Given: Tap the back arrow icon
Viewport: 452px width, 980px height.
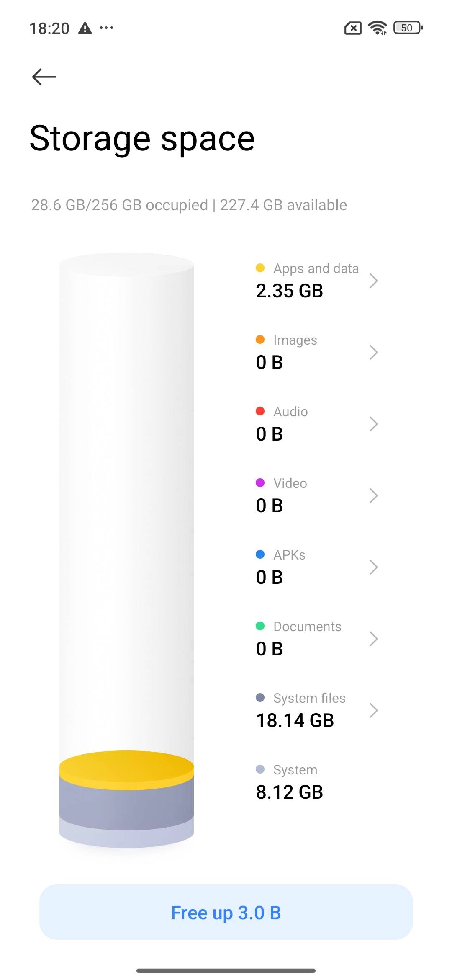Looking at the screenshot, I should click(x=44, y=77).
